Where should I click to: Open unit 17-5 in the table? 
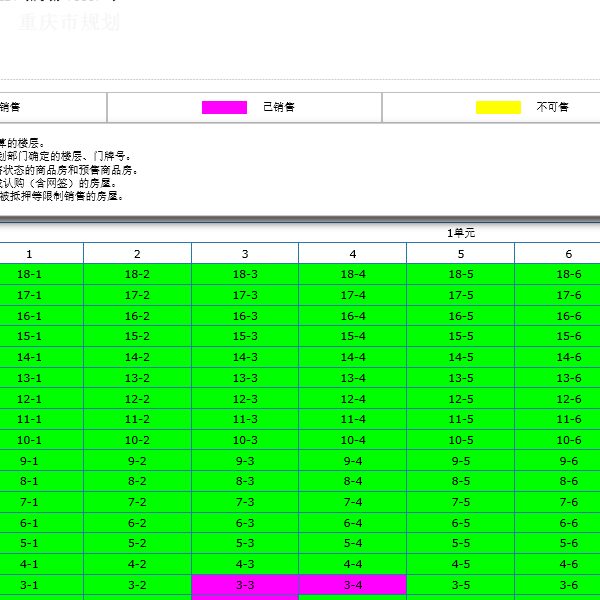[461, 295]
